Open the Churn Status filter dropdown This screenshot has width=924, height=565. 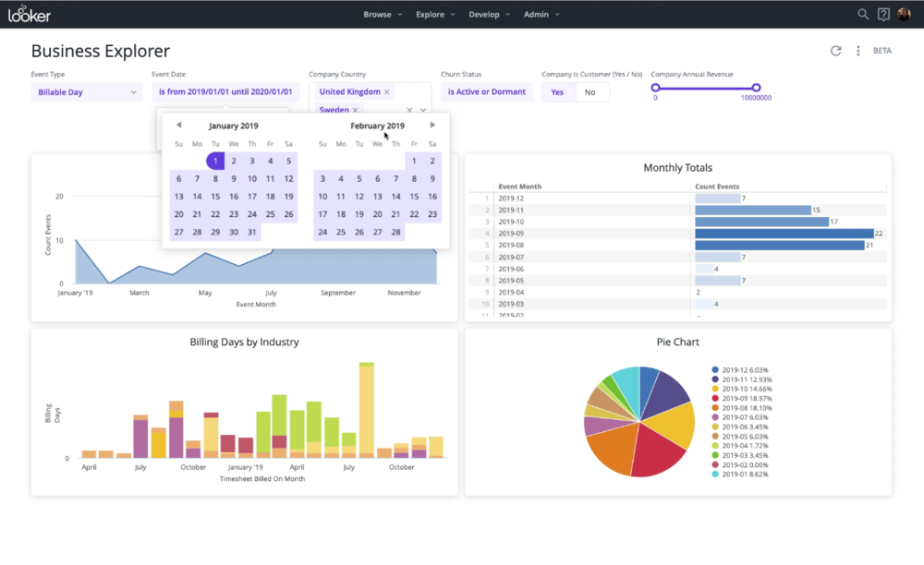coord(487,92)
